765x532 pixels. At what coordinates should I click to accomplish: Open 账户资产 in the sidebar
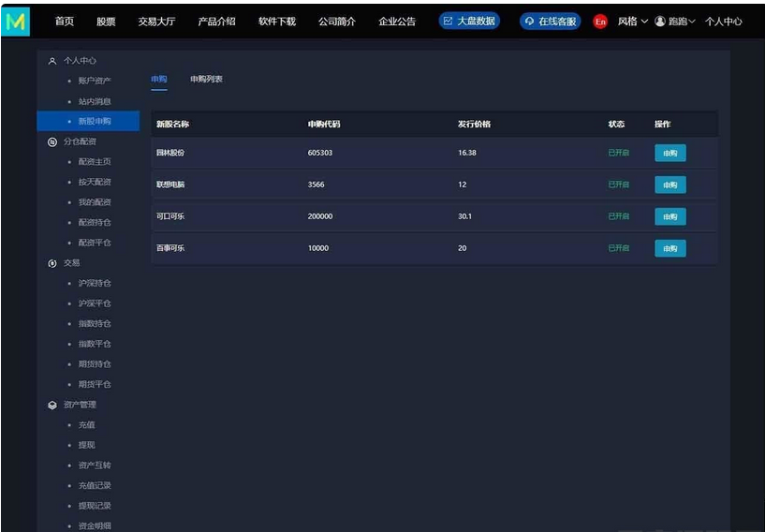click(x=95, y=81)
